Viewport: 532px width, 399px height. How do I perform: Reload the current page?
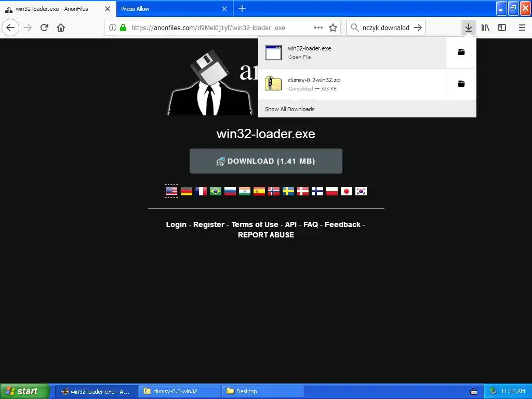[x=45, y=28]
